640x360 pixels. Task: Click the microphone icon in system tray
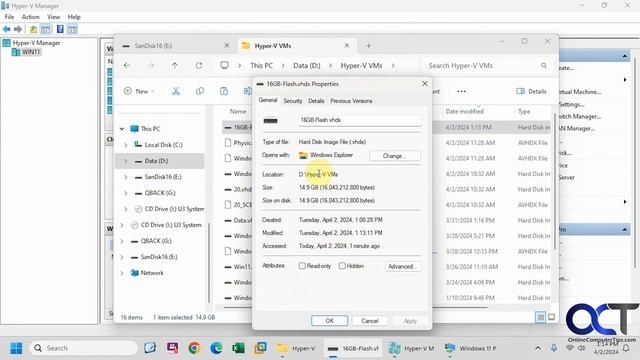point(554,348)
